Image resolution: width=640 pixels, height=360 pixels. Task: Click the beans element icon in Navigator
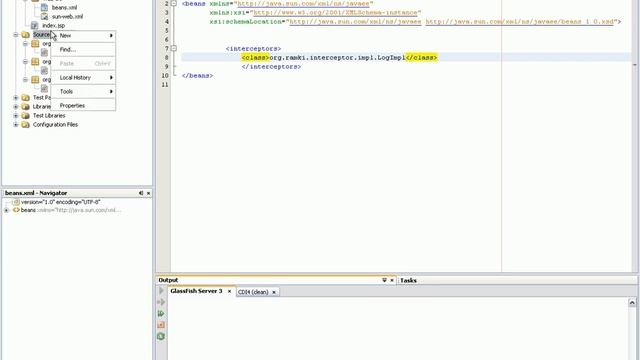16,210
